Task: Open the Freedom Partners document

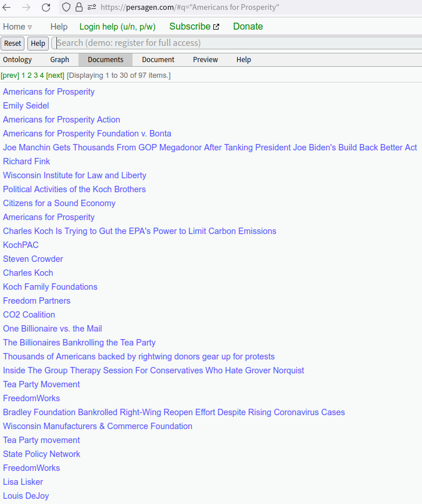Action: pyautogui.click(x=37, y=301)
